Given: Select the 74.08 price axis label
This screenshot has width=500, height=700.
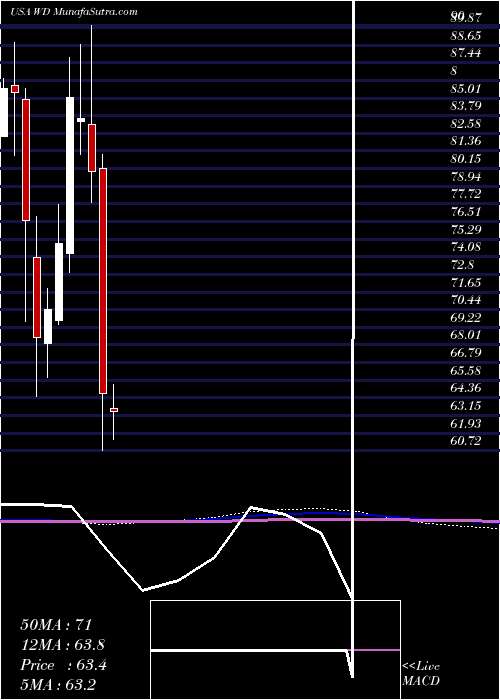Looking at the screenshot, I should click(466, 247).
